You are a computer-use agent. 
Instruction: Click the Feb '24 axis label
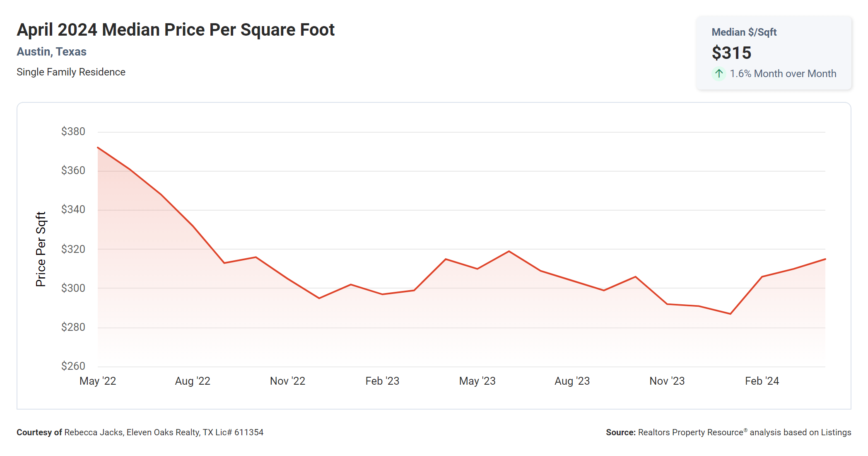point(762,381)
